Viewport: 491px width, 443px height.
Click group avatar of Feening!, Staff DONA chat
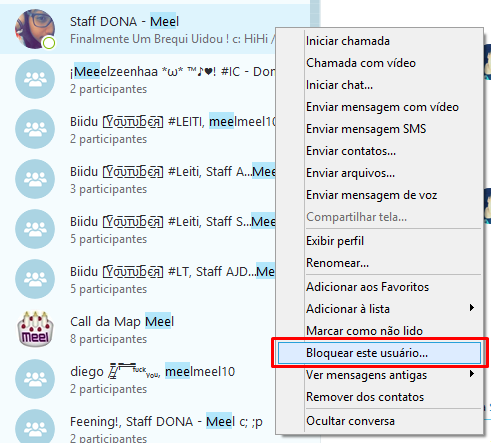35,427
